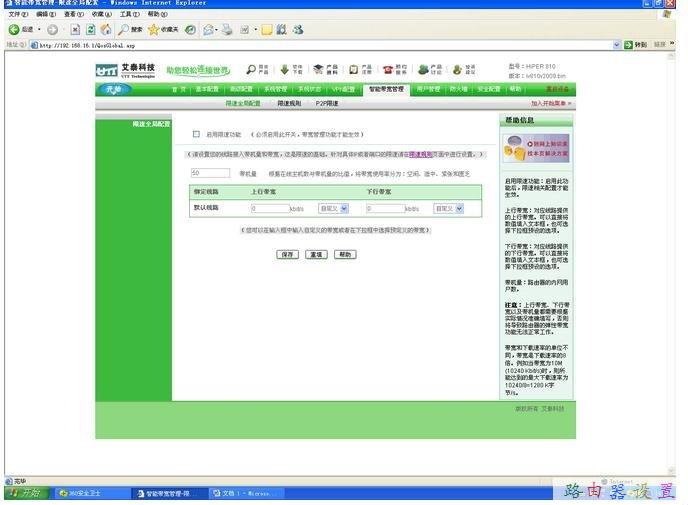The height and width of the screenshot is (505, 688).
Task: Click the UTT 艾泰科技 logo
Action: 125,70
